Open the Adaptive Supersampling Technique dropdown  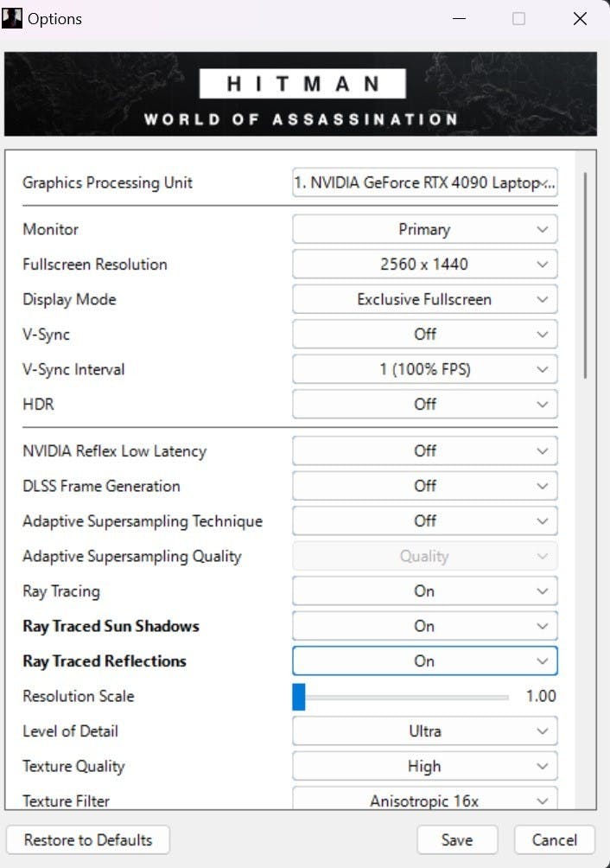click(x=425, y=521)
